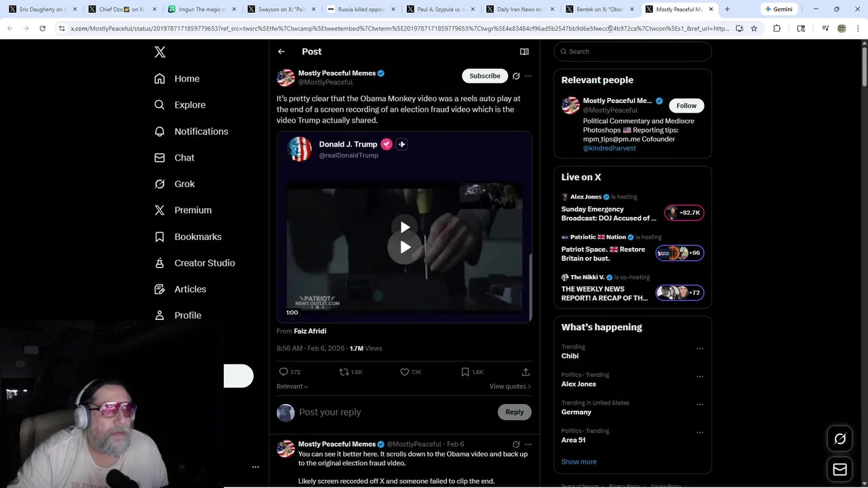Click the X logo in the sidebar
This screenshot has height=488, width=868.
pos(160,52)
